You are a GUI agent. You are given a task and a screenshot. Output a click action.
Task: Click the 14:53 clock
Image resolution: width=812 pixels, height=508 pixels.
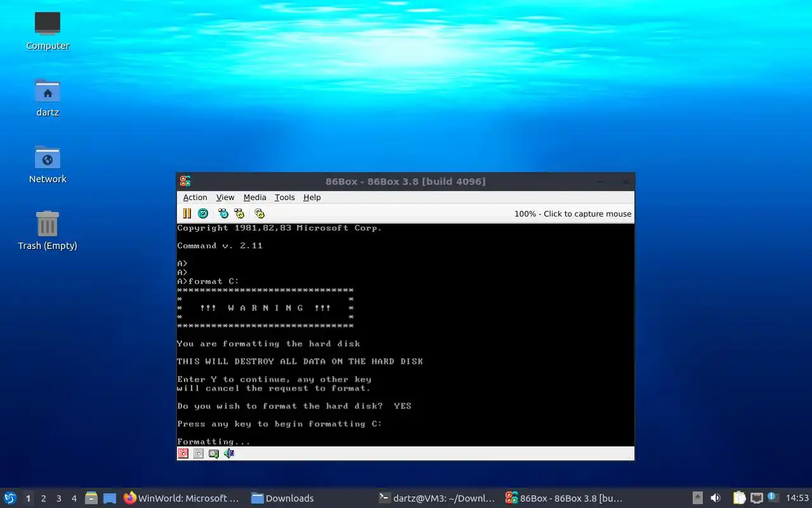tap(797, 498)
